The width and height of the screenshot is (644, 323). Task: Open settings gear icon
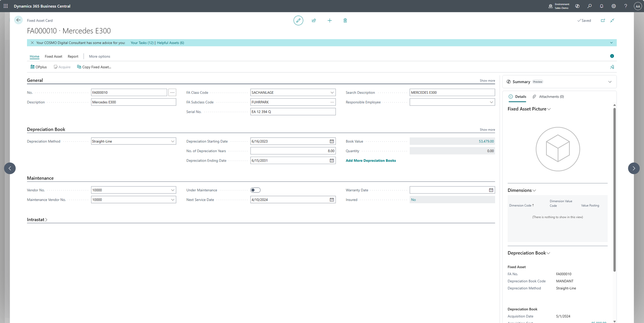(613, 6)
